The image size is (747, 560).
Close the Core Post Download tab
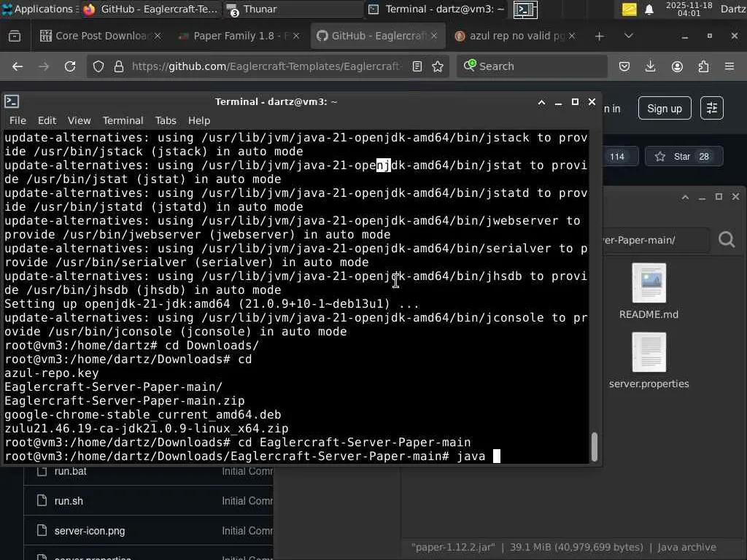pyautogui.click(x=158, y=36)
